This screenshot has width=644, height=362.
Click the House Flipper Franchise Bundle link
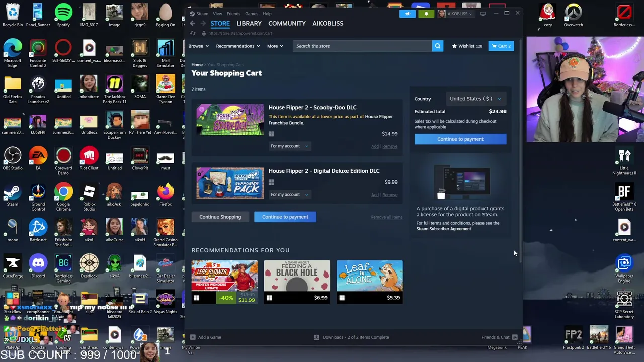tap(331, 120)
